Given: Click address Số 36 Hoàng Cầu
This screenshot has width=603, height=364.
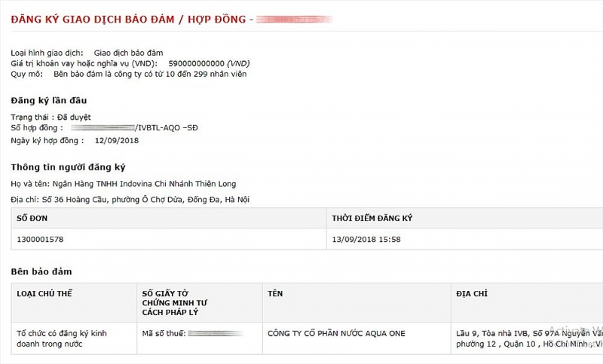Looking at the screenshot, I should (74, 200).
